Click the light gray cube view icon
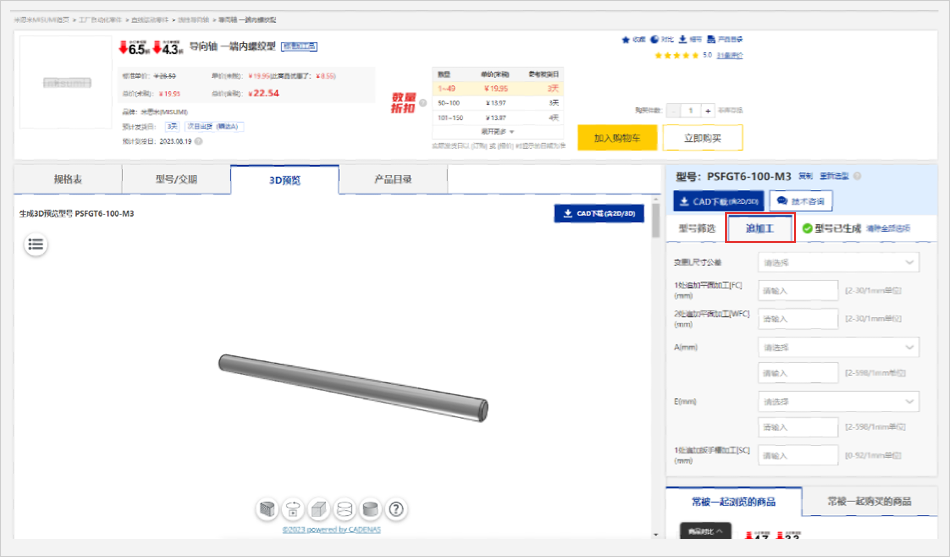Screen dimensions: 950x557 click(x=319, y=509)
